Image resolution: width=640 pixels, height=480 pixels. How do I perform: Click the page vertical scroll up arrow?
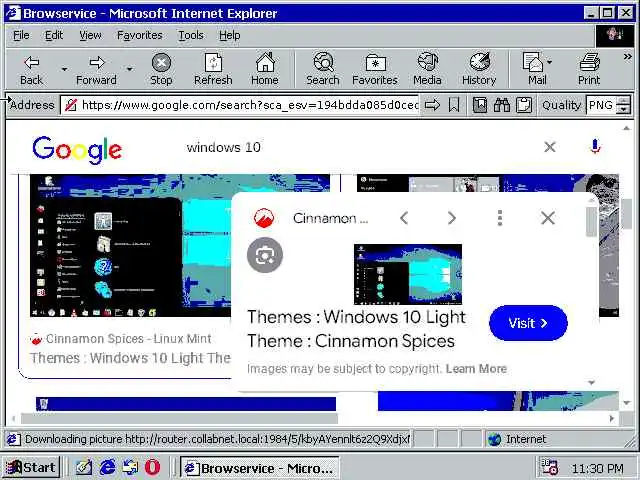point(627,128)
